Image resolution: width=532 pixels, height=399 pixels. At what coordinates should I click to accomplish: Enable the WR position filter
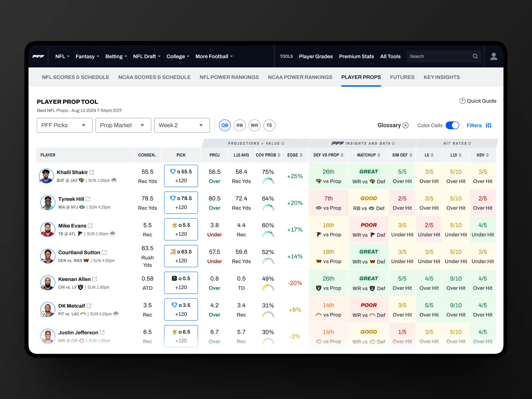(x=254, y=125)
